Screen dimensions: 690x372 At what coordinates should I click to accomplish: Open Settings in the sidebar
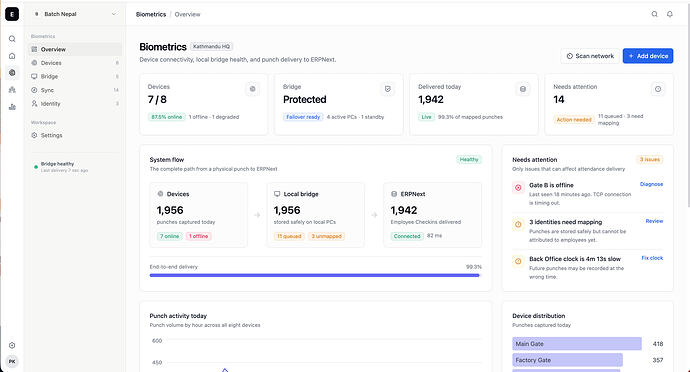(76, 136)
